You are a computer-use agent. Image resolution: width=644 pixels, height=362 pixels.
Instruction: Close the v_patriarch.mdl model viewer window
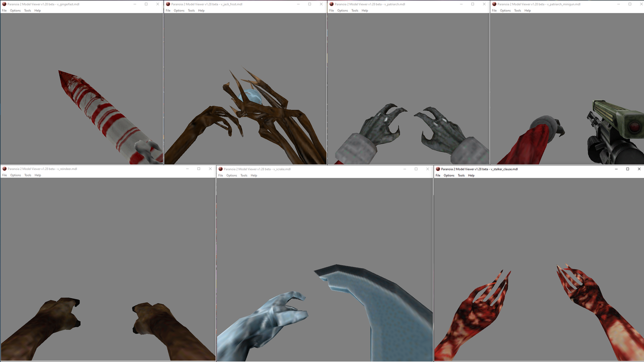coord(485,4)
